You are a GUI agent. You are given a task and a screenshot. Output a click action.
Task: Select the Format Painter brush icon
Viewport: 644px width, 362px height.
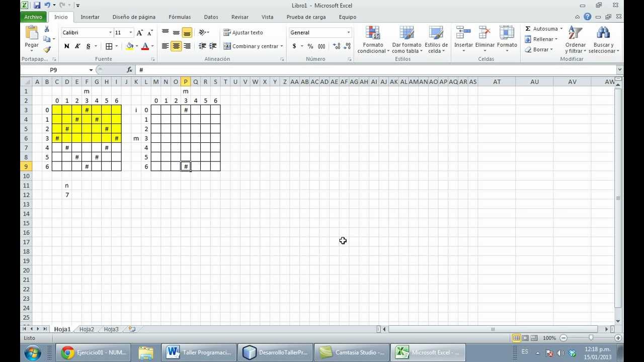(x=47, y=49)
